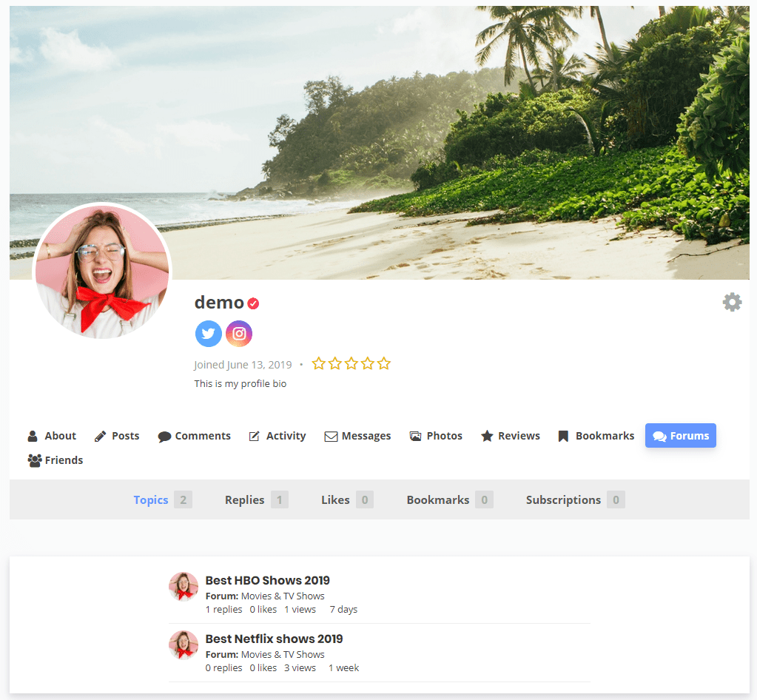Click 3 views on Netflix topic
Image resolution: width=757 pixels, height=700 pixels.
[300, 667]
